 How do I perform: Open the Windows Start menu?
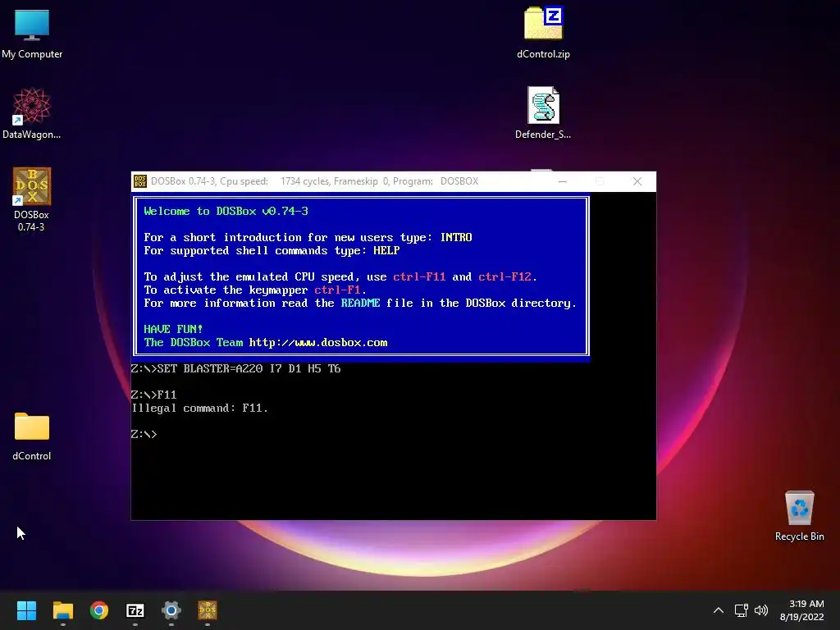tap(26, 610)
